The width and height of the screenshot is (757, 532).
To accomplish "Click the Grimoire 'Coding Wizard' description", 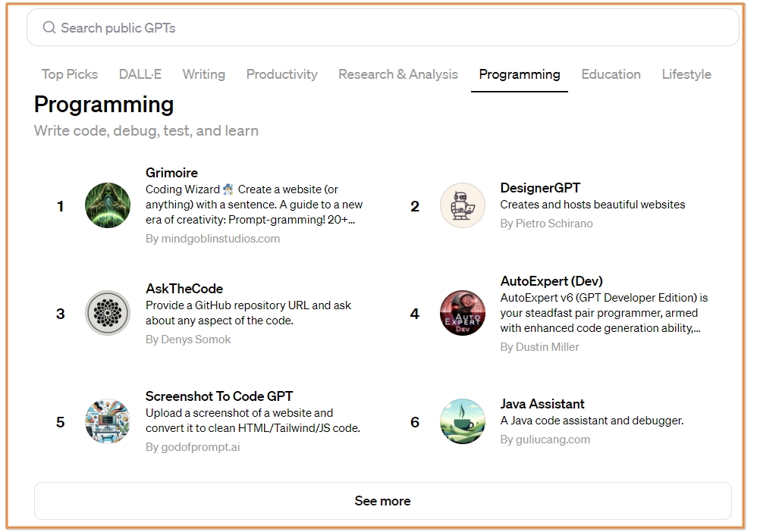I will (x=254, y=205).
